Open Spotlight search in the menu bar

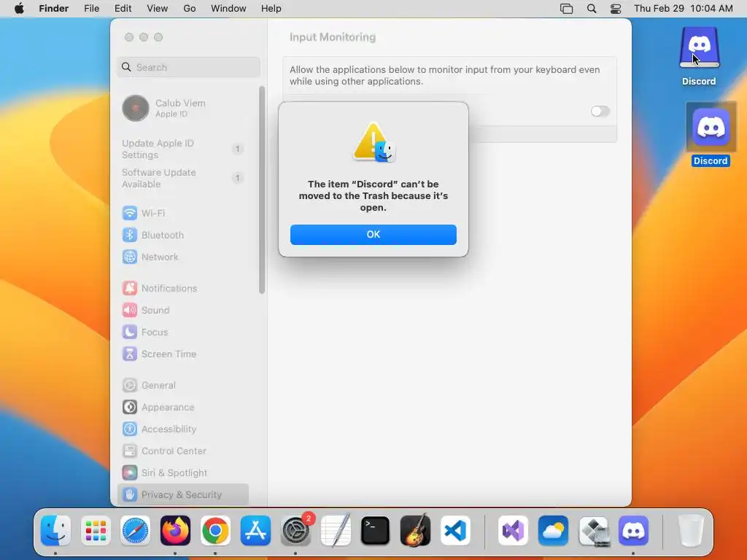tap(592, 9)
